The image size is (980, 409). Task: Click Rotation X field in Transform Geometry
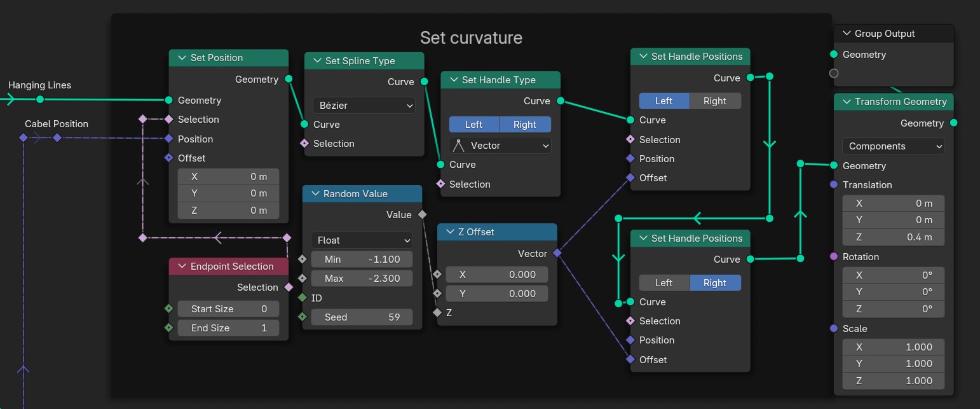tap(893, 275)
